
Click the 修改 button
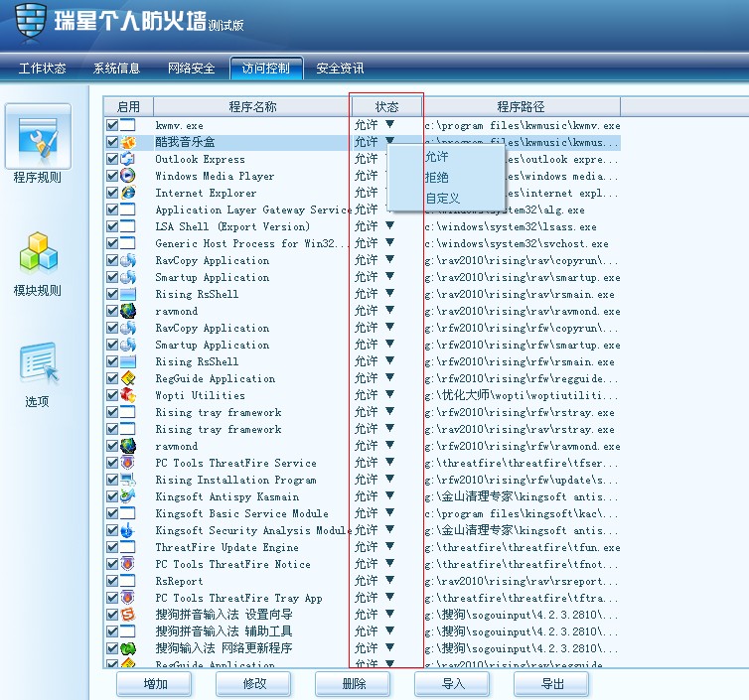[x=253, y=684]
